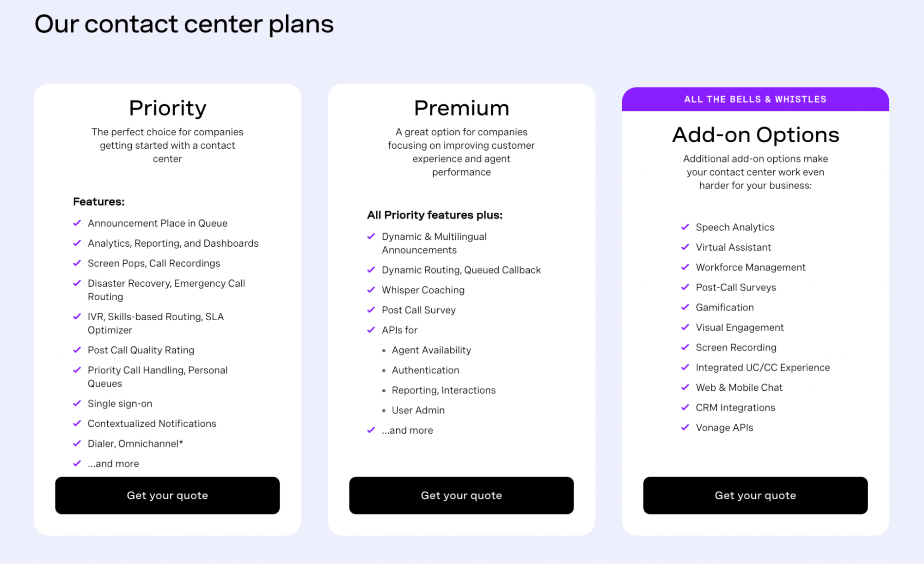Click the checkmark beside Announcement Place in Queue
924x564 pixels.
[x=77, y=223]
